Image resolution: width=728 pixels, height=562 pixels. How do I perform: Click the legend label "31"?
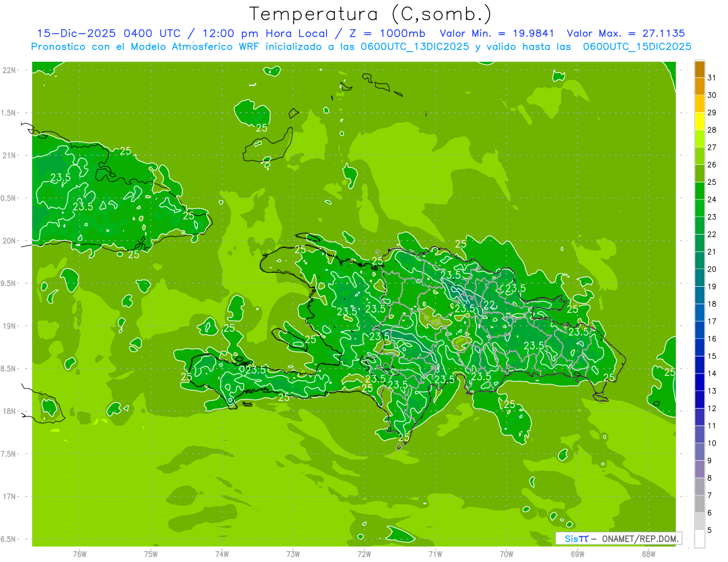point(712,78)
